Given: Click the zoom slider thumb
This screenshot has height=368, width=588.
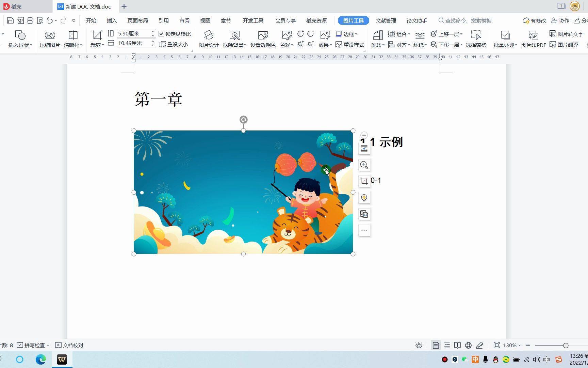Looking at the screenshot, I should [566, 346].
